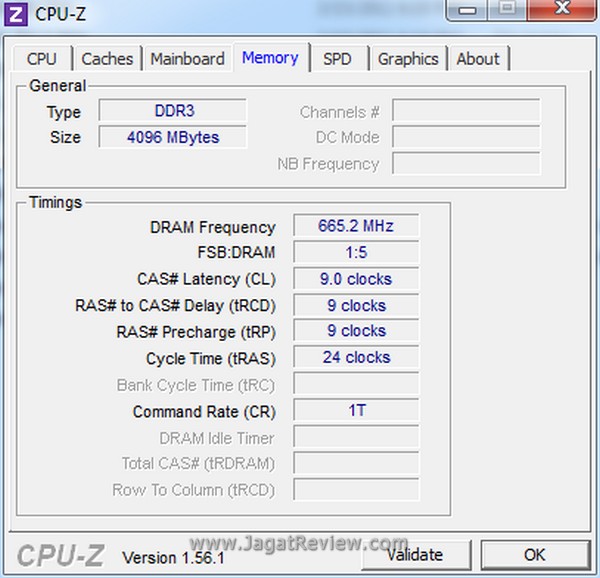600x578 pixels.
Task: Click the empty NB Frequency field
Action: (466, 163)
